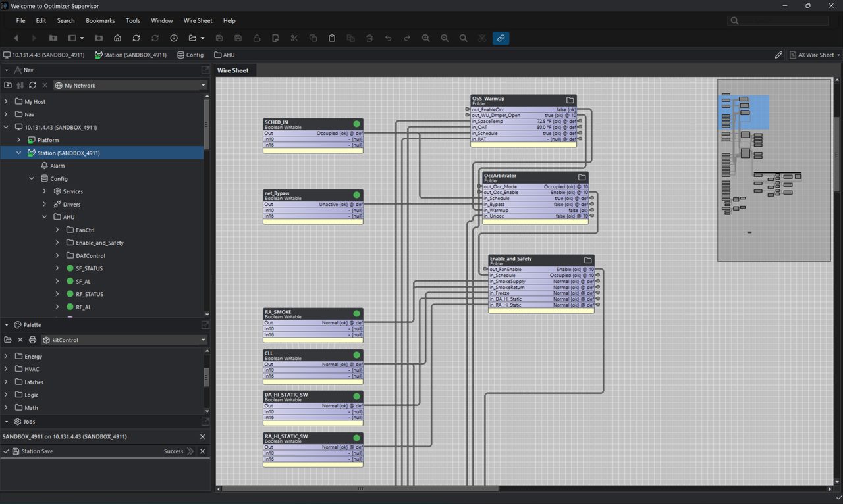Click the Zoom In magnifier icon
This screenshot has width=843, height=504.
coord(426,38)
